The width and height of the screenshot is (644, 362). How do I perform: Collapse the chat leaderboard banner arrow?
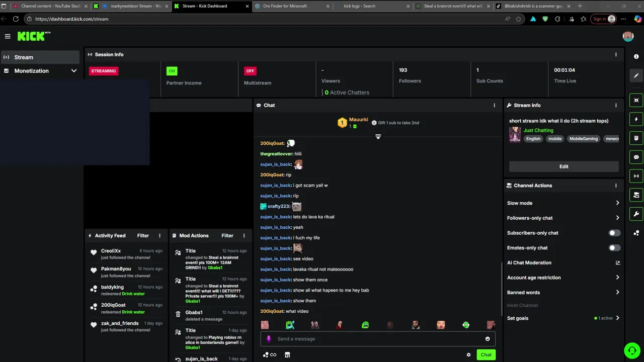[378, 137]
